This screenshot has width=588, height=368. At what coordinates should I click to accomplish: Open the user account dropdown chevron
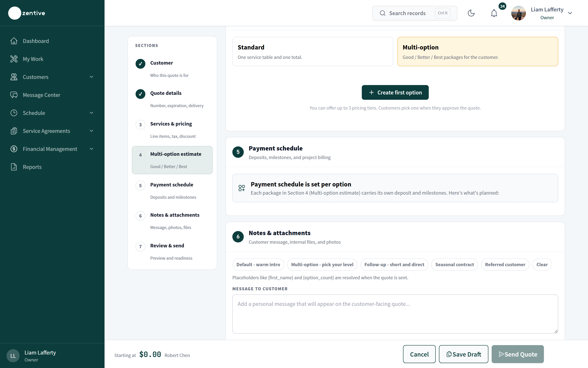[x=570, y=13]
